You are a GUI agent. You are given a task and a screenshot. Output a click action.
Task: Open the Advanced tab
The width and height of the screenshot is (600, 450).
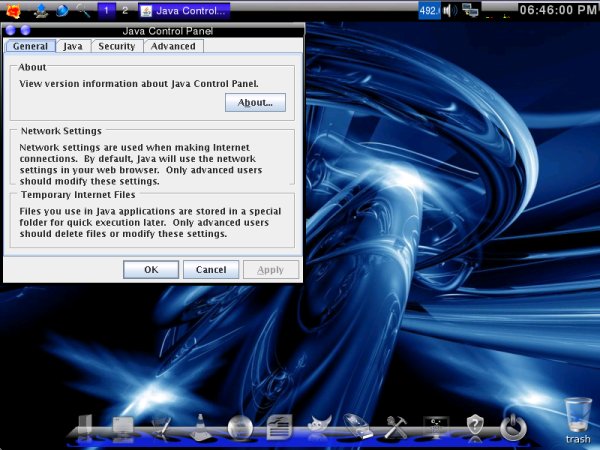[x=173, y=46]
